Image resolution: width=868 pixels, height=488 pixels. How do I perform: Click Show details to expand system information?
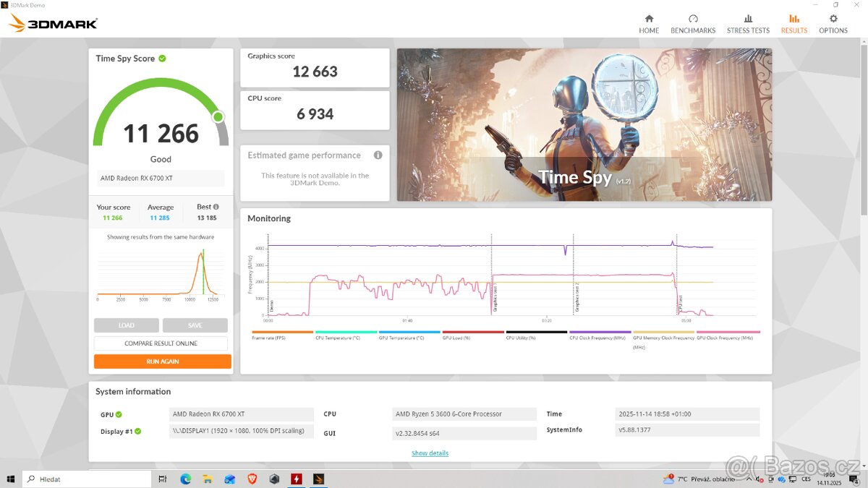coord(429,453)
